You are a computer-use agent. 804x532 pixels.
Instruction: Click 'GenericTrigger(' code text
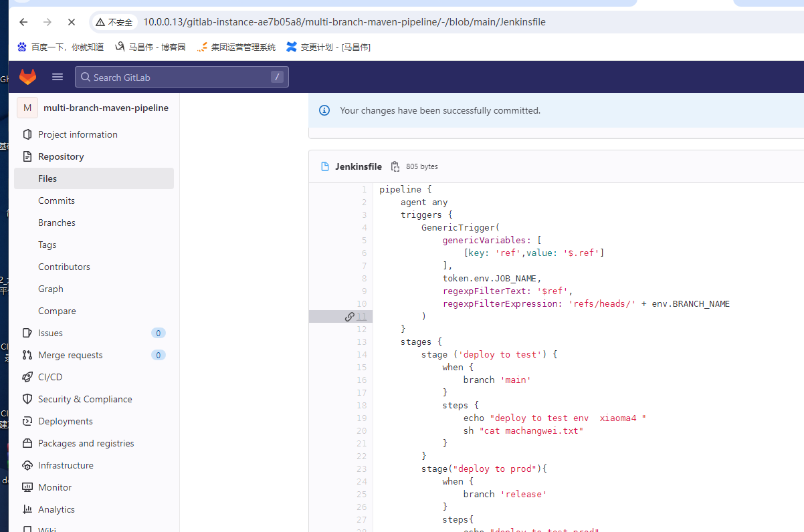click(x=461, y=227)
